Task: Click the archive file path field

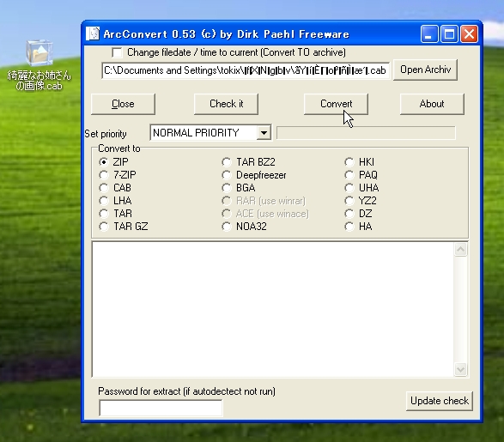Action: click(246, 70)
